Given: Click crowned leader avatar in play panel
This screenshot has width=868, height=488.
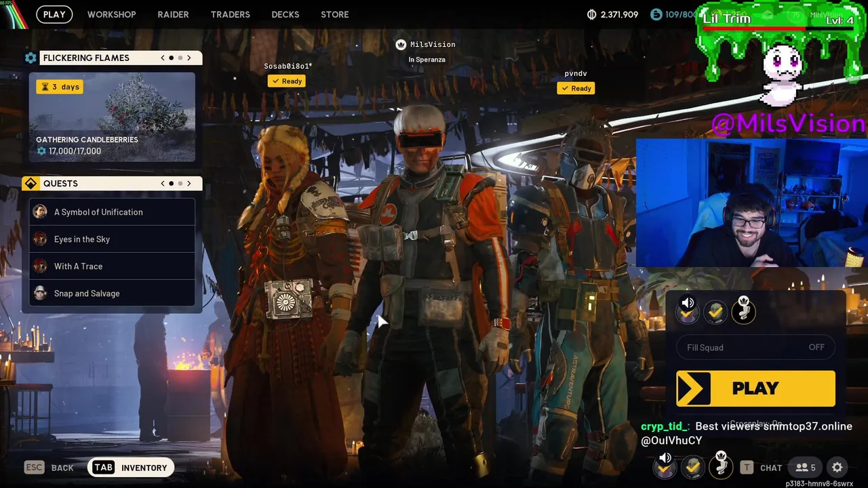Looking at the screenshot, I should pyautogui.click(x=744, y=310).
